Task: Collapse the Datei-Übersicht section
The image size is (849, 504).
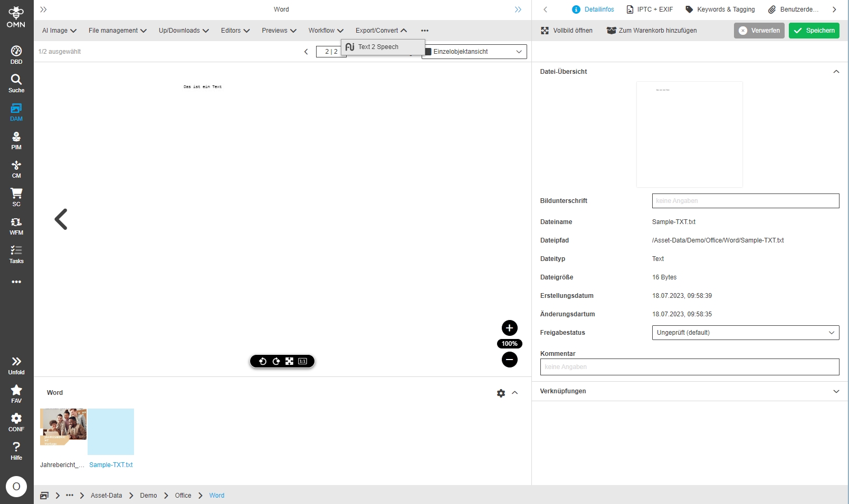Action: 836,72
